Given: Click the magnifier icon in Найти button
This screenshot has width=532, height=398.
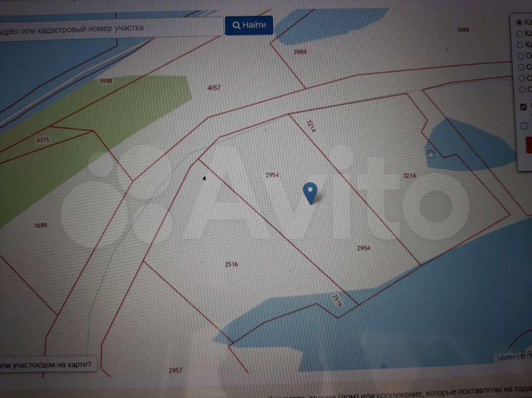Looking at the screenshot, I should tap(236, 26).
